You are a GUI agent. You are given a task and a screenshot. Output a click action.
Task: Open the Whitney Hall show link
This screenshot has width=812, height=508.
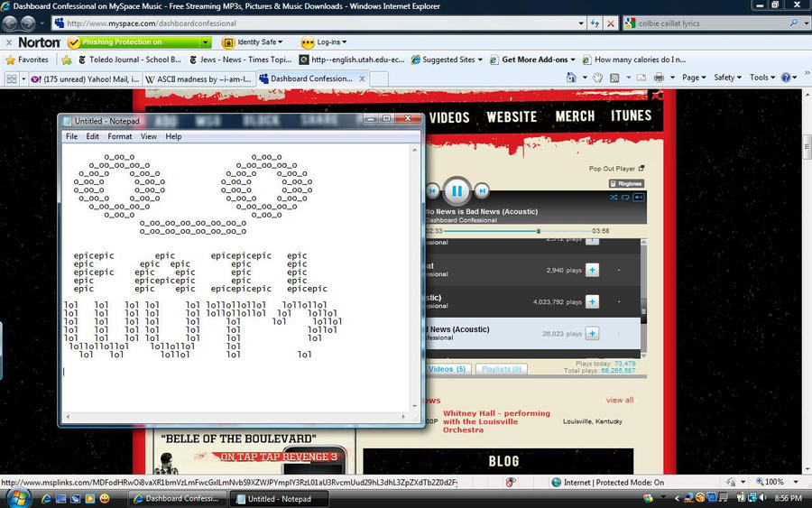click(x=496, y=421)
